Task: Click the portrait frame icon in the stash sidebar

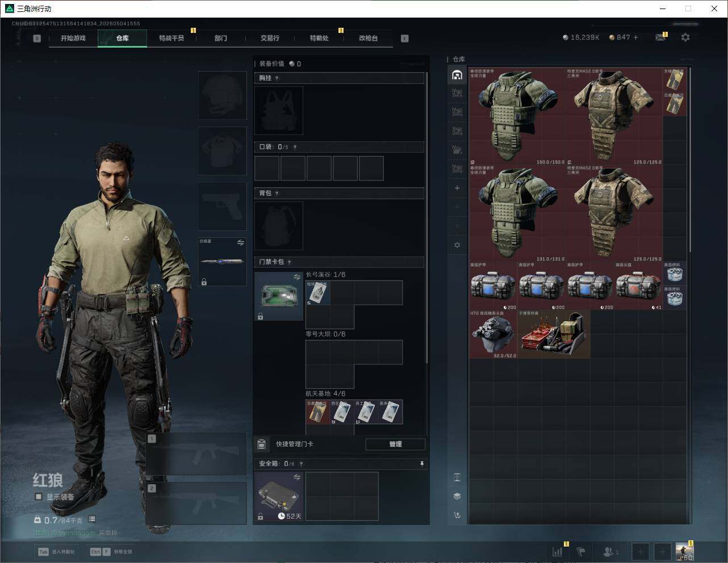Action: (x=457, y=477)
